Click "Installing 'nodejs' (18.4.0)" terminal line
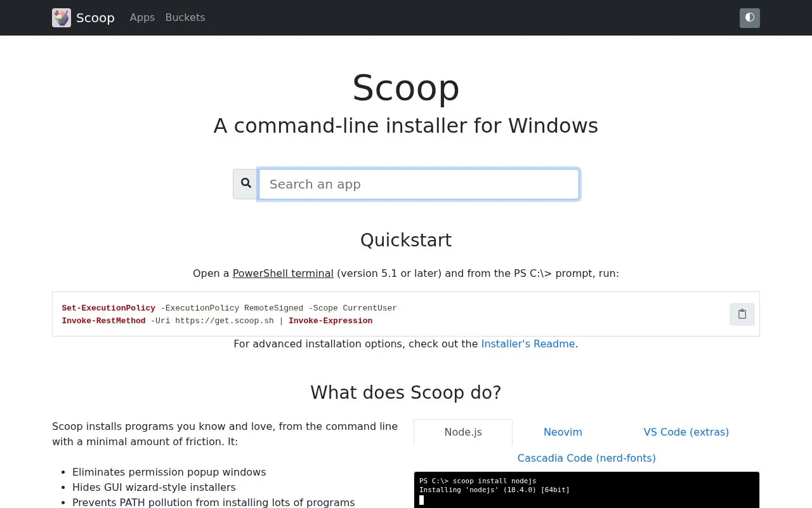Image resolution: width=812 pixels, height=508 pixels. [494, 490]
